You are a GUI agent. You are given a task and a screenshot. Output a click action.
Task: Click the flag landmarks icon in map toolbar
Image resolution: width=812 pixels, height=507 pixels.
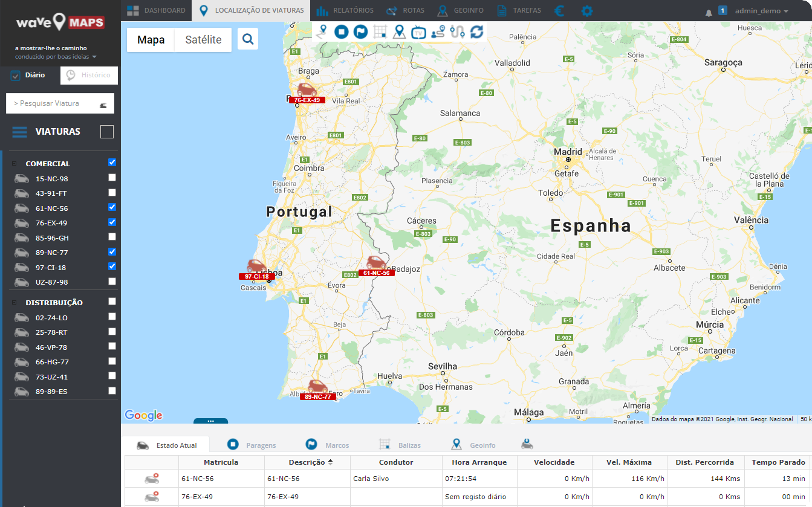click(x=360, y=31)
